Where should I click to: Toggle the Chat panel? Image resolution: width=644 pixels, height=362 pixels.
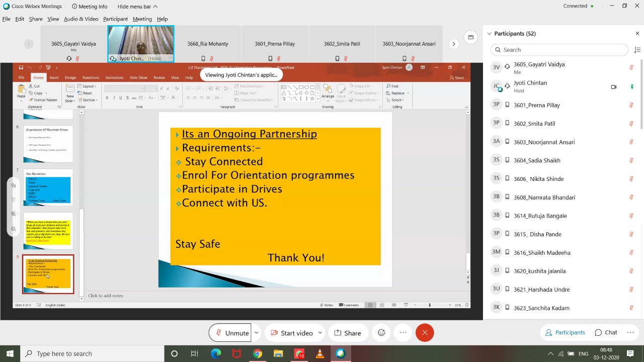tap(606, 332)
